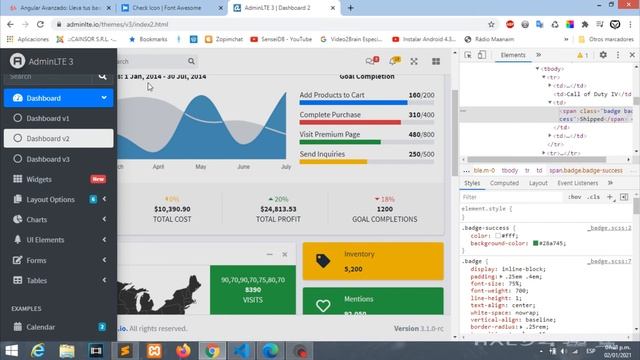Collapse the Dashboard sidebar menu

[104, 98]
